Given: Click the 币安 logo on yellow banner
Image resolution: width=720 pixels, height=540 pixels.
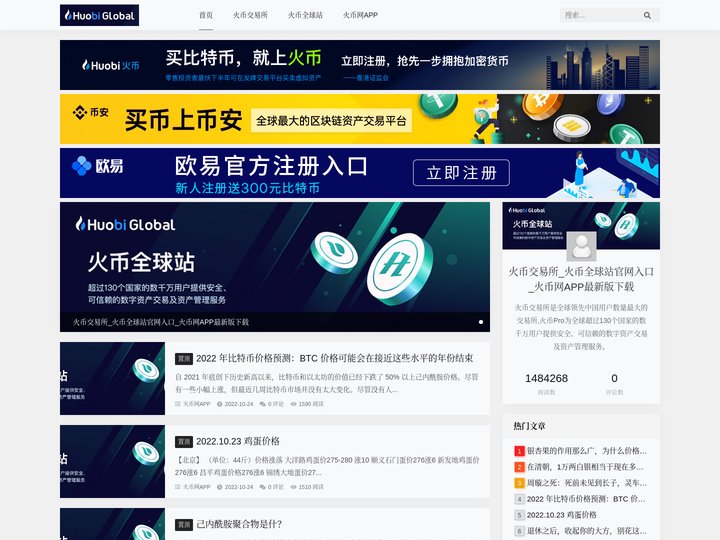Looking at the screenshot, I should point(90,112).
